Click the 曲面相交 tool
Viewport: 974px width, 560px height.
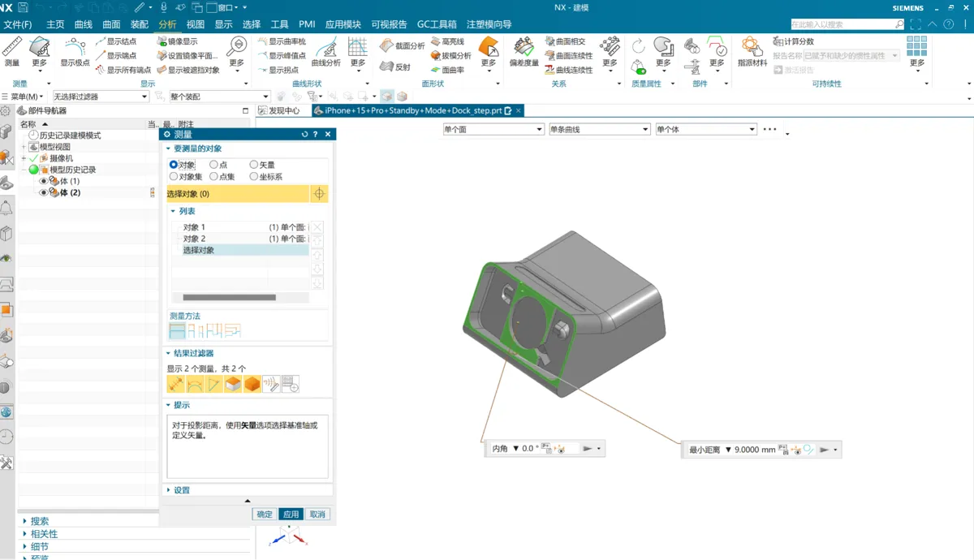(564, 41)
